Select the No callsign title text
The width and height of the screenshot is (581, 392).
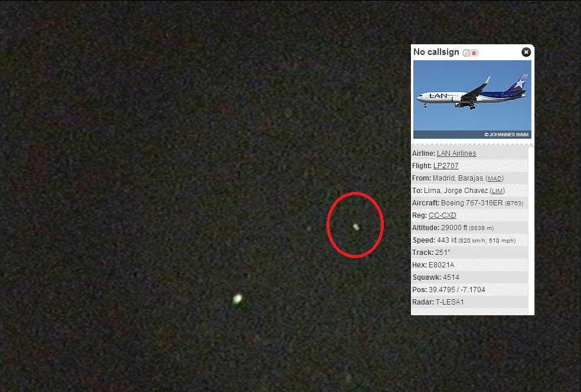[x=436, y=52]
